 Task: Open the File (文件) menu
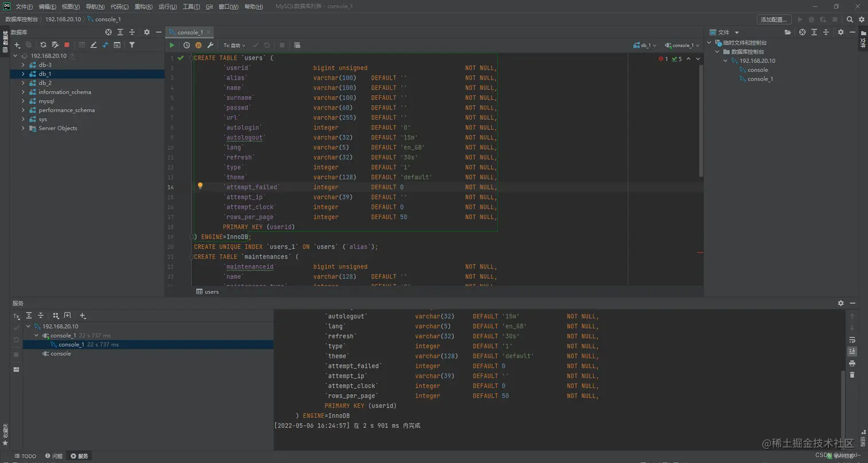(24, 6)
